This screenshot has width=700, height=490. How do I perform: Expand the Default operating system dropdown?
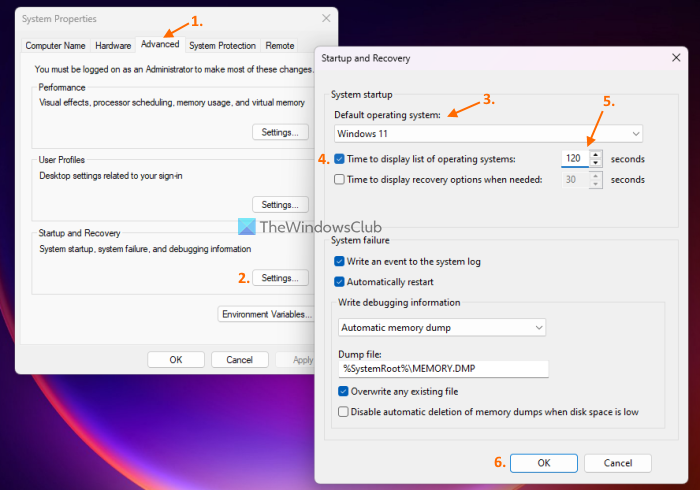tap(488, 133)
